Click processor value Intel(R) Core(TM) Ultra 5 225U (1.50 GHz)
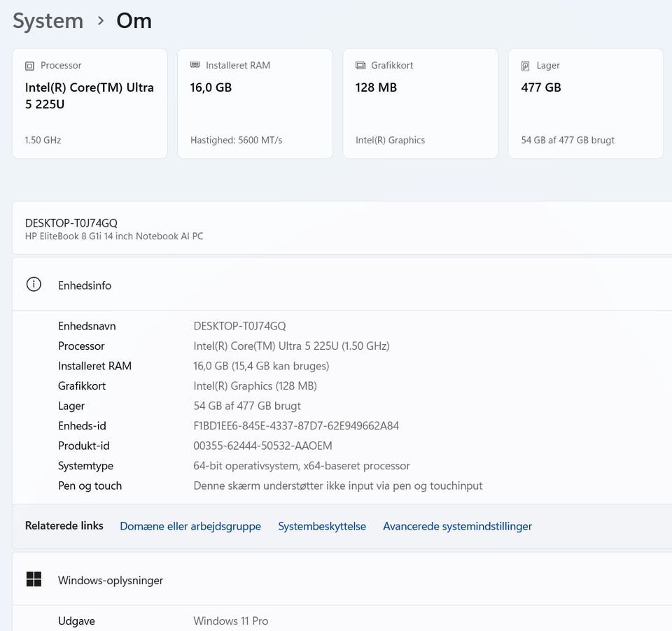Viewport: 672px width, 631px height. pyautogui.click(x=291, y=346)
